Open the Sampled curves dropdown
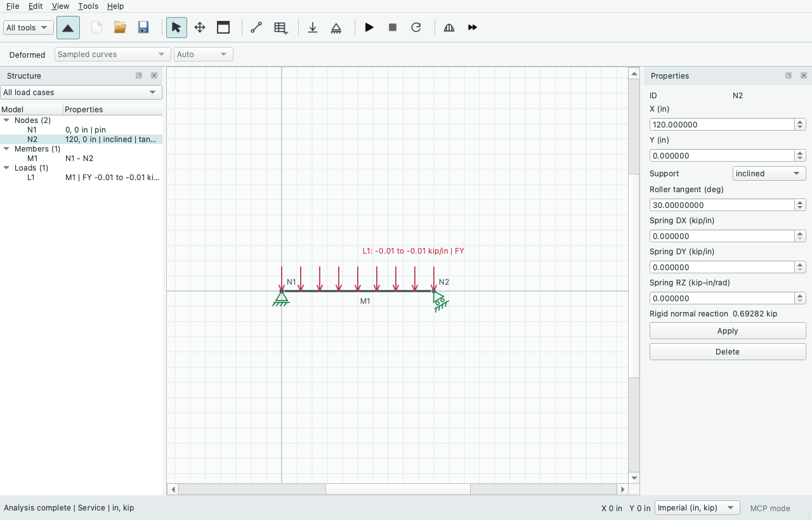This screenshot has height=520, width=812. [112, 55]
